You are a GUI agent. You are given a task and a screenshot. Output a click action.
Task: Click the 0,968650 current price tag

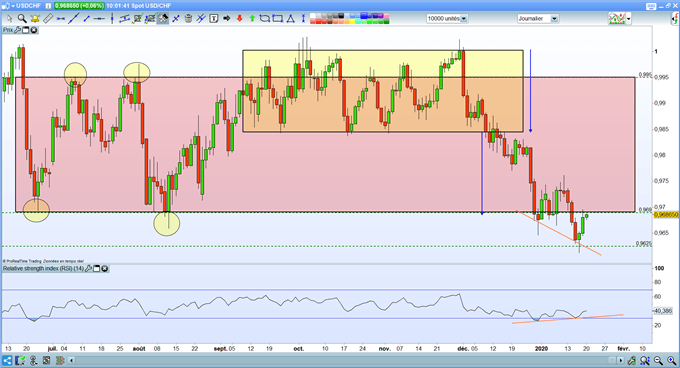(666, 215)
